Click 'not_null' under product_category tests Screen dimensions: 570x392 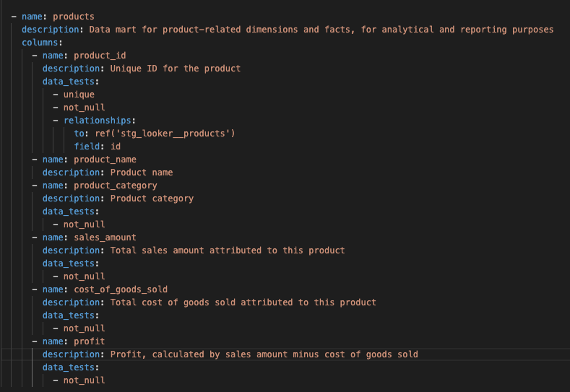85,225
